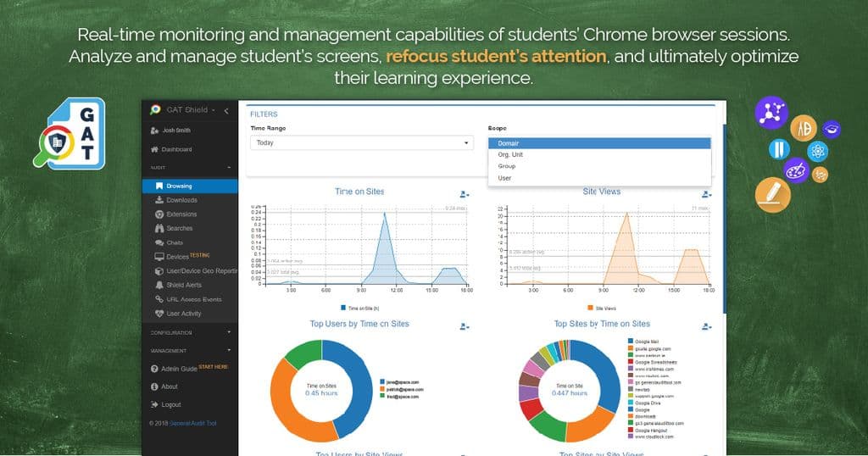The width and height of the screenshot is (868, 456).
Task: Open the General Audit Tool footer link
Action: 192,423
